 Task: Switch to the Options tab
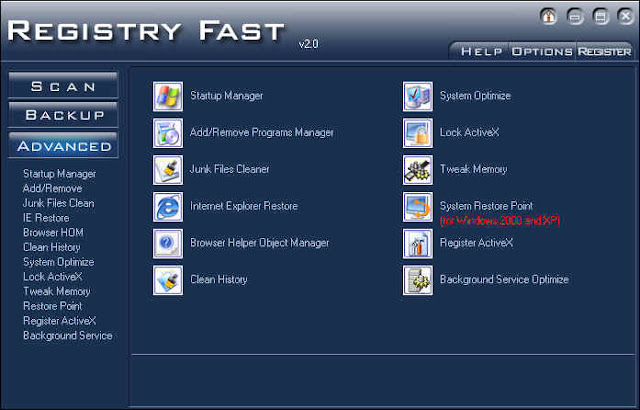point(542,52)
